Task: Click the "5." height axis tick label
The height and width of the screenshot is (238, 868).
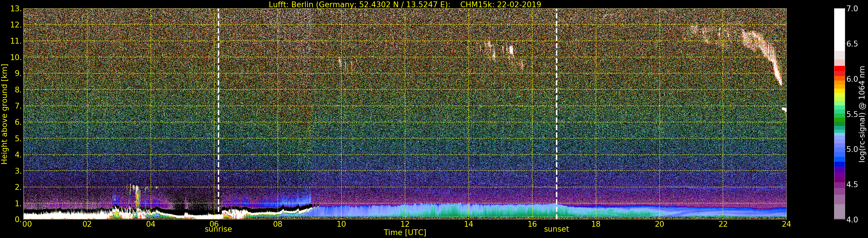Action: coord(18,138)
